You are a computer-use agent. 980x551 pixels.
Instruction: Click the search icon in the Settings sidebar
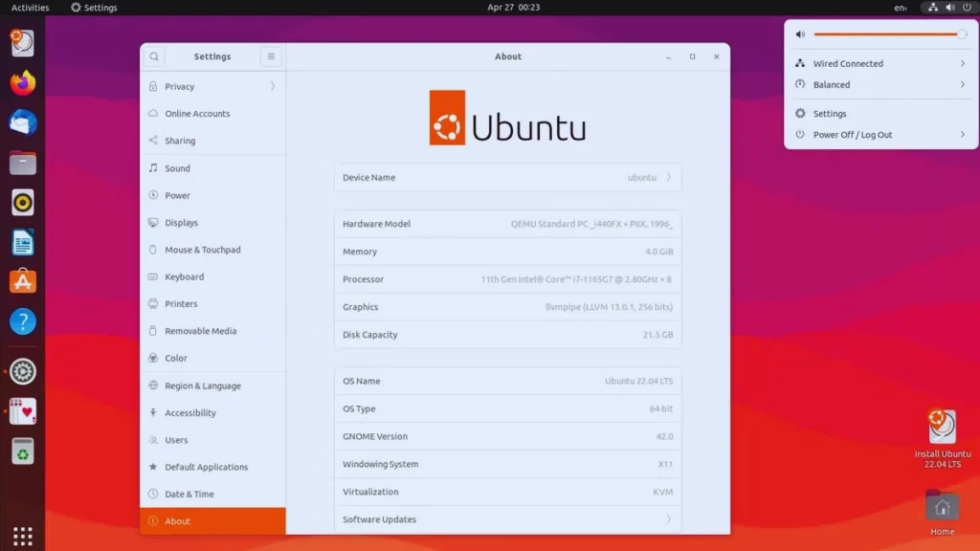[154, 56]
